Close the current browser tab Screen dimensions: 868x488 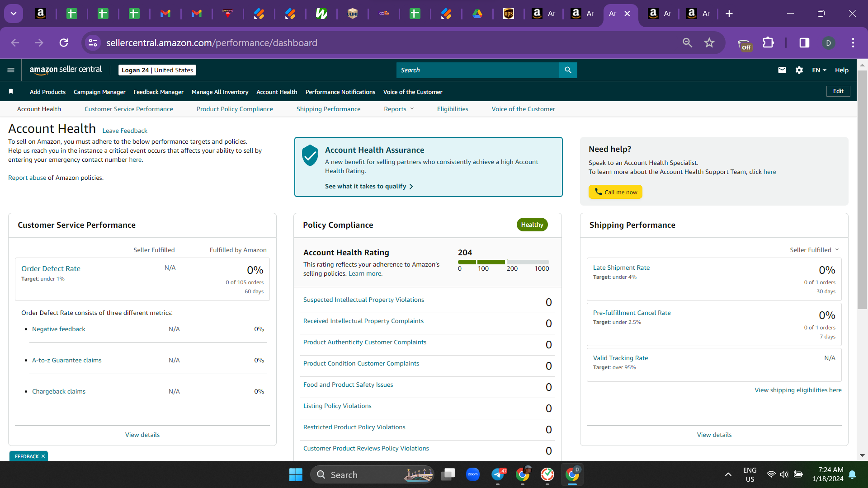[x=627, y=14]
